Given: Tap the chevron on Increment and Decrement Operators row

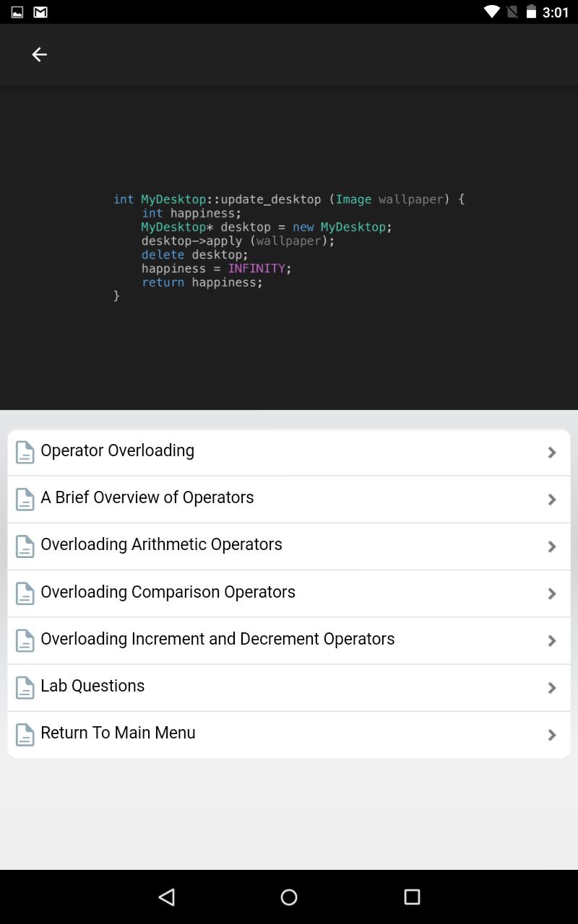Looking at the screenshot, I should 552,641.
